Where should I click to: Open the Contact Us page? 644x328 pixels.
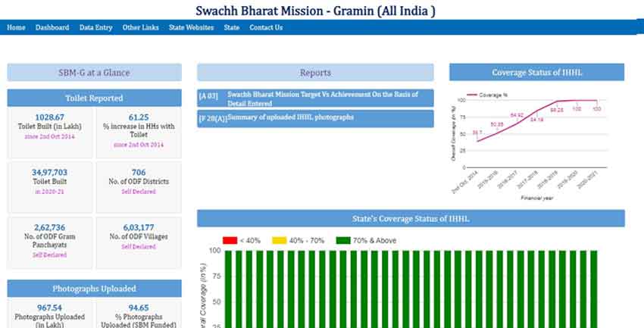tap(266, 27)
